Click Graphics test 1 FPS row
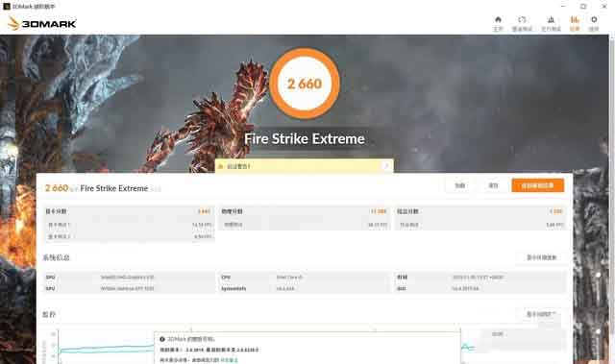Viewport: 615px width, 364px height. pos(129,225)
